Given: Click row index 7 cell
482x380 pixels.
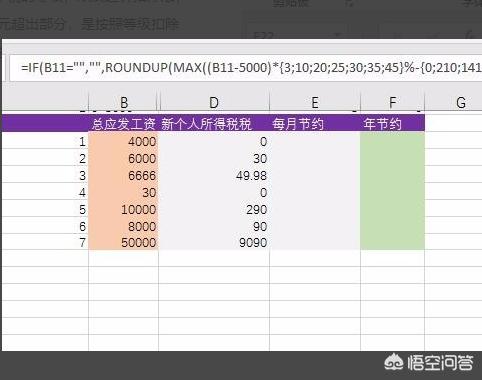Looking at the screenshot, I should [x=45, y=242].
